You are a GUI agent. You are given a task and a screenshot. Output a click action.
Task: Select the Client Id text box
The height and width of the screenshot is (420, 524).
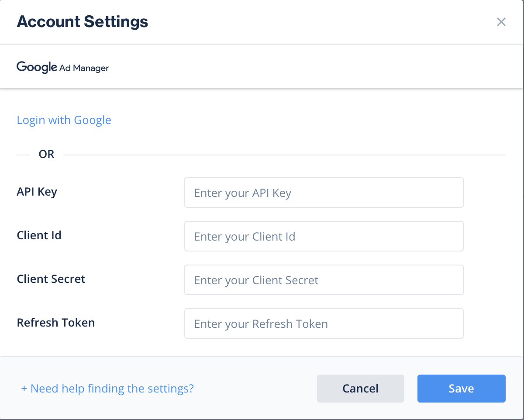(x=324, y=236)
